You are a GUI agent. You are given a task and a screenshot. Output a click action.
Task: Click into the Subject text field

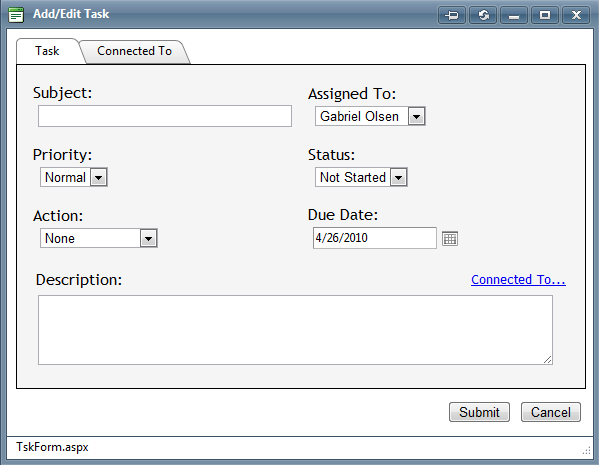[x=165, y=116]
